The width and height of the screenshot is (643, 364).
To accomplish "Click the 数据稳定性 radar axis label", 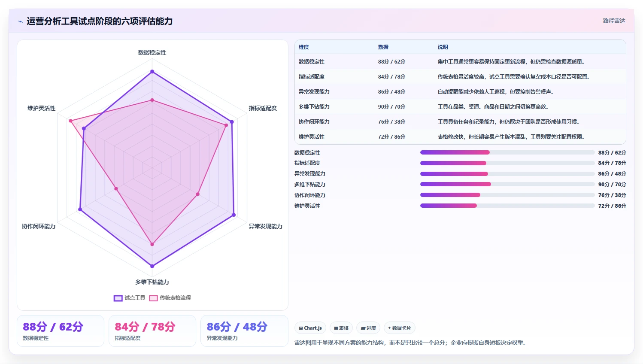I will [x=152, y=52].
